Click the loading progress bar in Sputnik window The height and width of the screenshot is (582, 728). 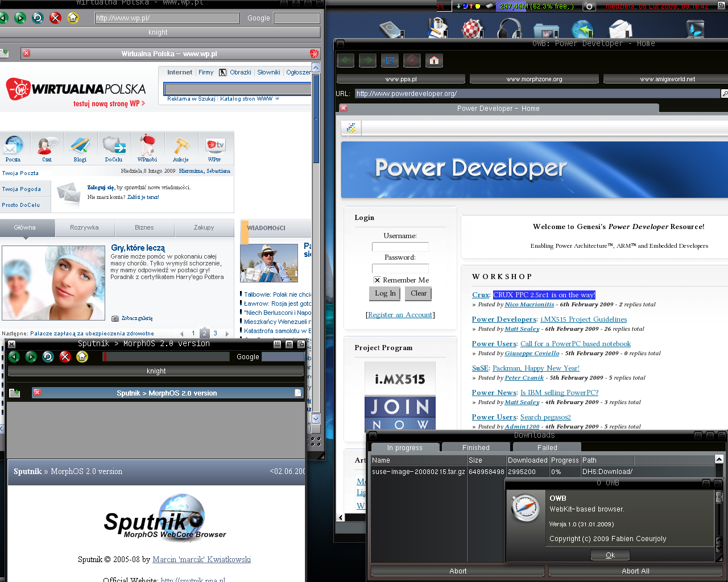point(166,356)
